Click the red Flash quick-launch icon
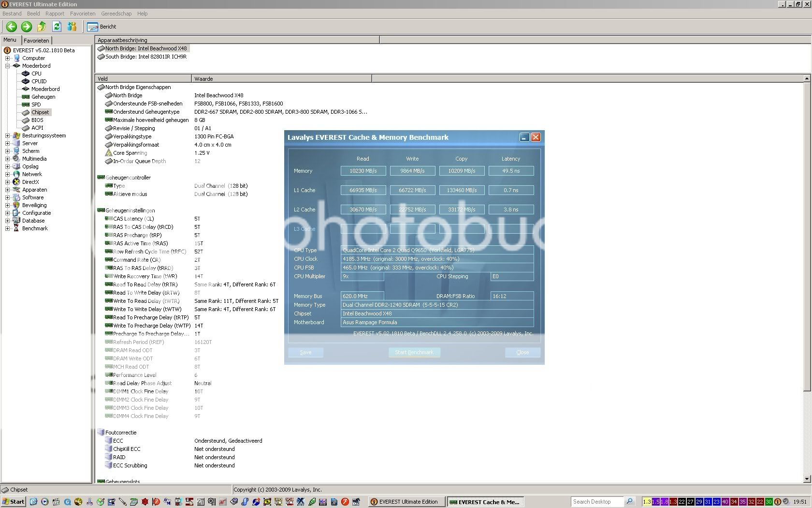The image size is (812, 508). tap(345, 502)
